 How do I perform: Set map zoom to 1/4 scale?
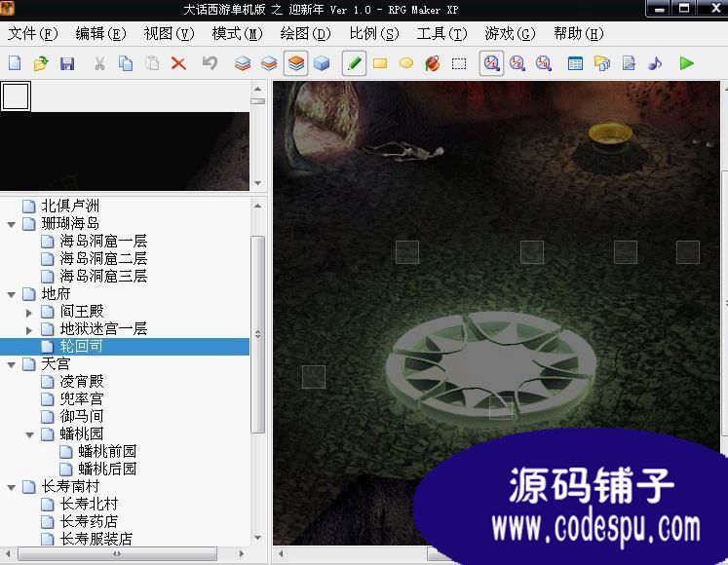(543, 63)
